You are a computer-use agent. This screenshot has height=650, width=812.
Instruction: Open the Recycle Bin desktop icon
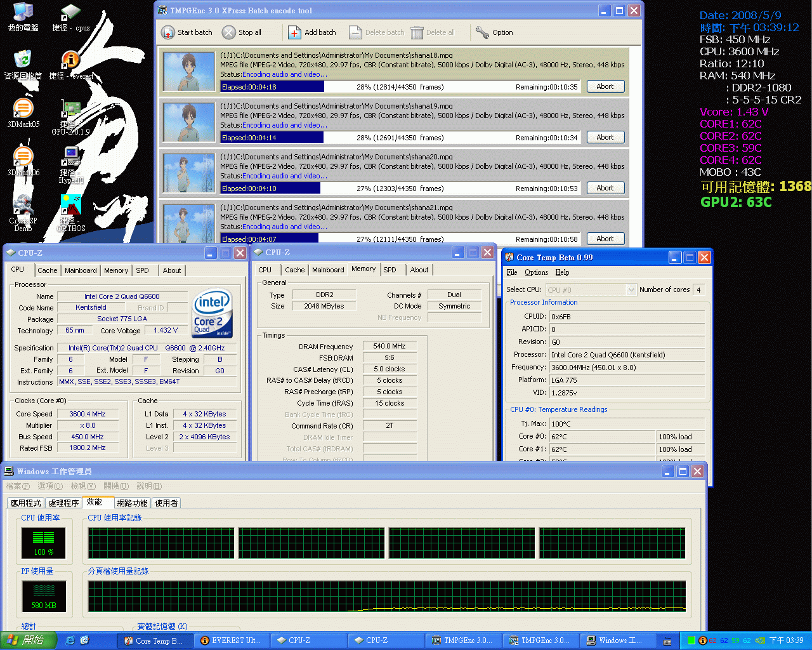[23, 65]
